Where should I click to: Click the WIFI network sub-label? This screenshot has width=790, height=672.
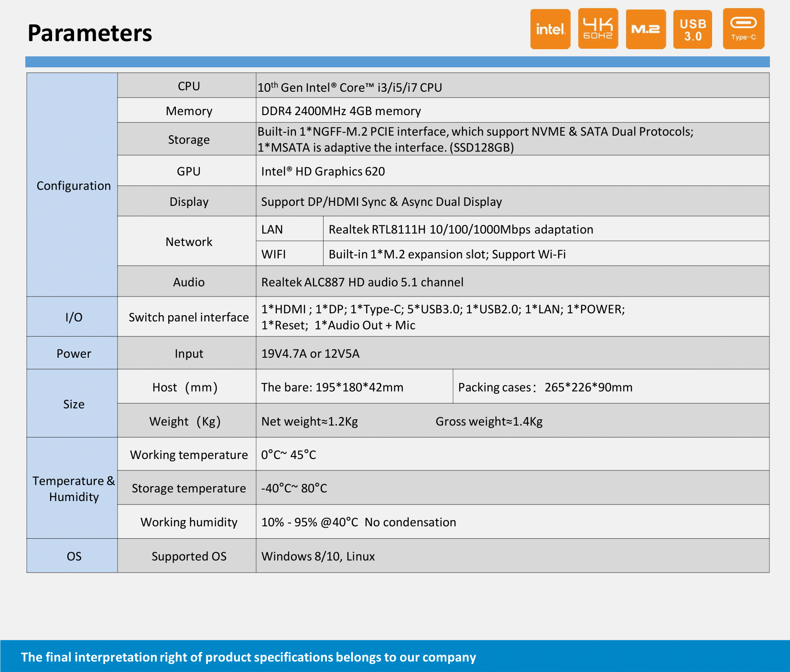click(290, 254)
